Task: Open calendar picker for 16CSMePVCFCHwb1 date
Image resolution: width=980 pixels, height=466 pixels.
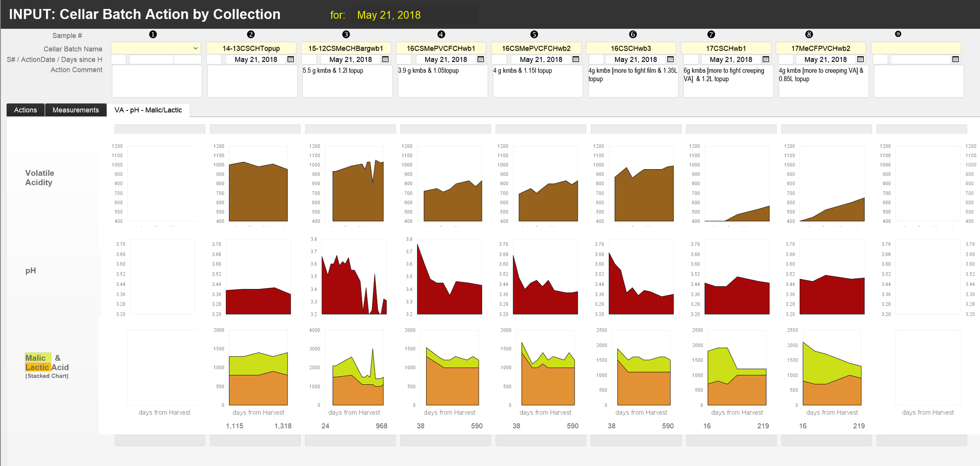Action: pos(481,59)
